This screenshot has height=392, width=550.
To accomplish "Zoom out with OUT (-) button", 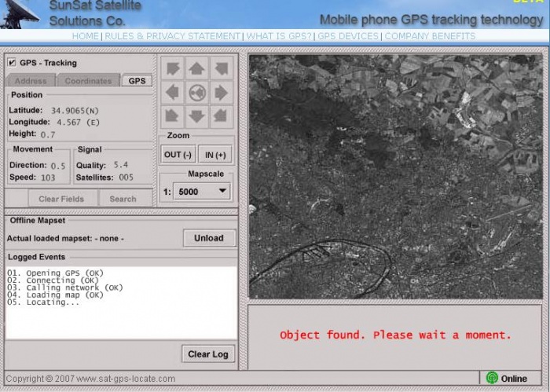I will (178, 155).
